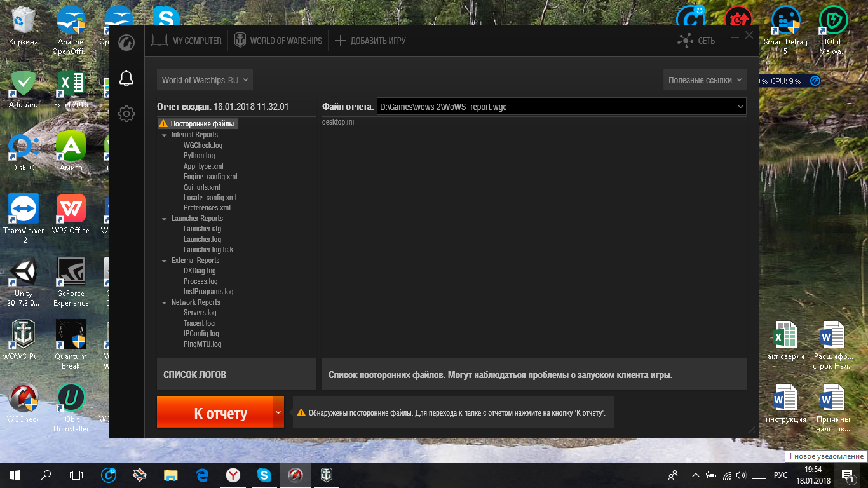
Task: Click the GeForce Experience desktop icon
Action: pos(71,282)
